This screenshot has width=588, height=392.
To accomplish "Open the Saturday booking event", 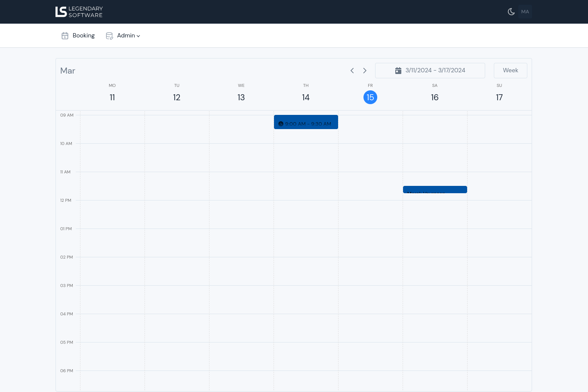I will pos(435,189).
